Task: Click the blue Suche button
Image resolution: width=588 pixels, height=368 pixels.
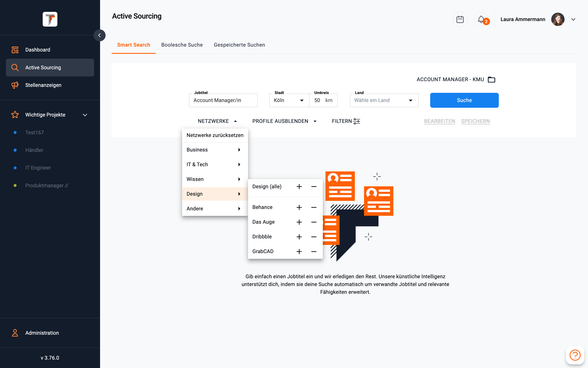Action: [x=464, y=100]
